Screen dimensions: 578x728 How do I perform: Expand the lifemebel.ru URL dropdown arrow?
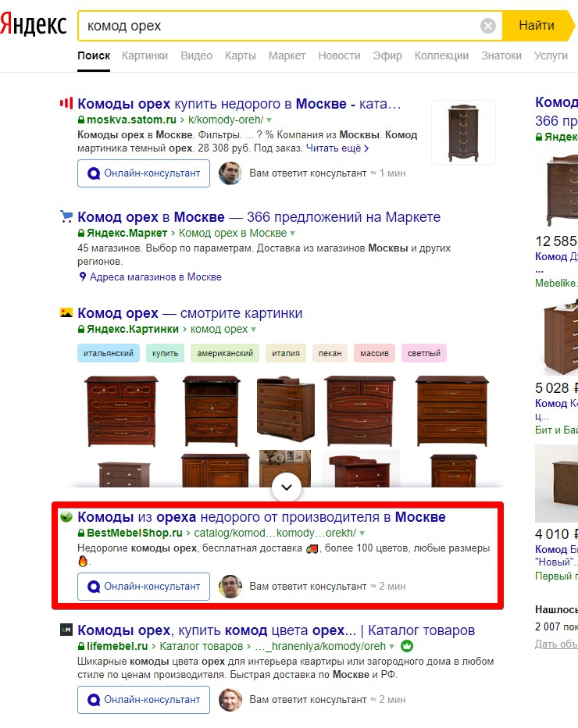[x=392, y=646]
